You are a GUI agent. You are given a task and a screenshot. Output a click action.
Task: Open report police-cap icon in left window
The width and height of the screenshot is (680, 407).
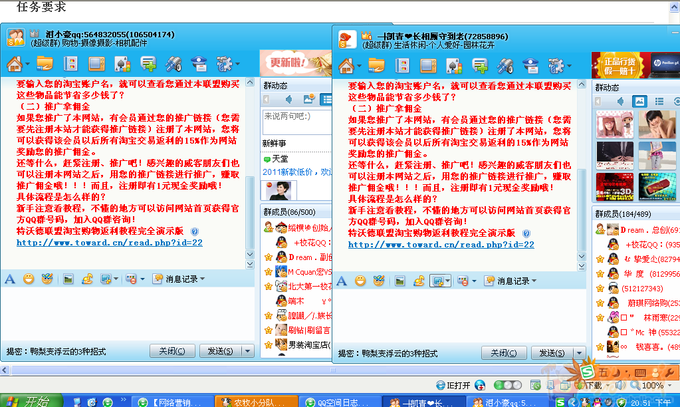[199, 64]
